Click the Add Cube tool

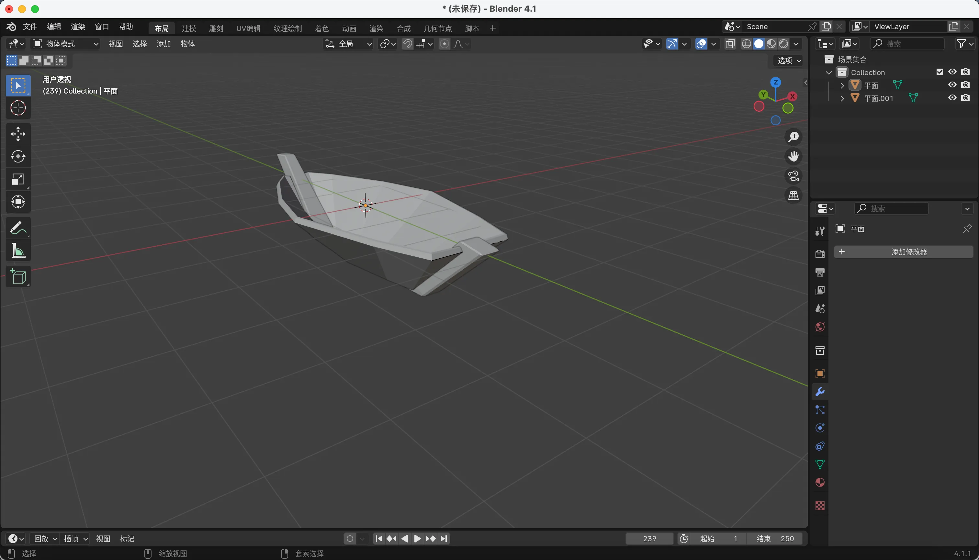[18, 276]
